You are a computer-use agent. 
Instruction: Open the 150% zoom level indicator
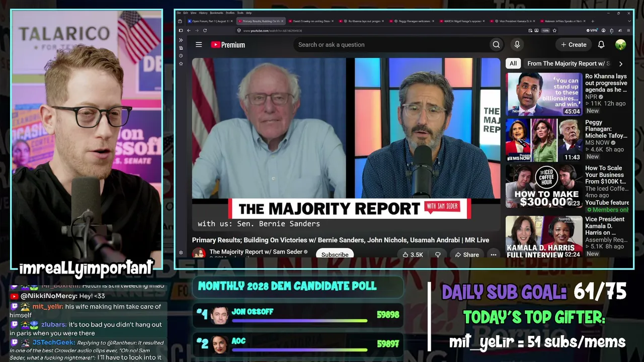tap(545, 31)
